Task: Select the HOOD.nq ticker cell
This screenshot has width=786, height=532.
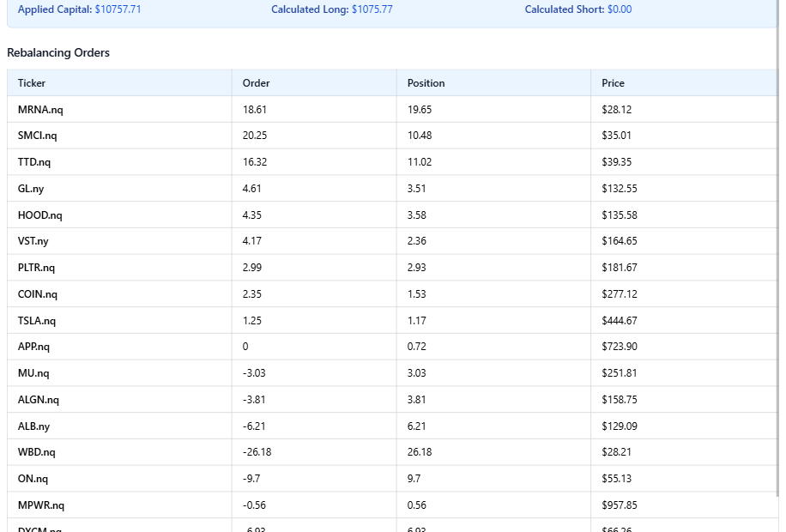Action: [39, 215]
